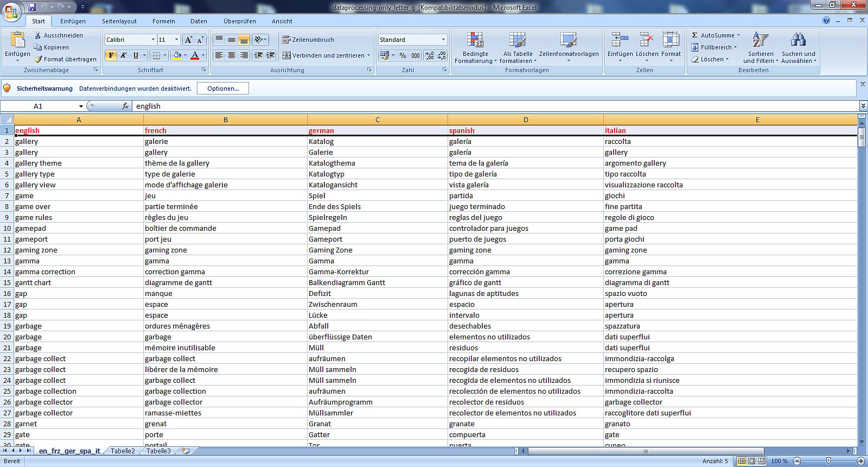Image resolution: width=868 pixels, height=467 pixels.
Task: Switch to Seitenlayout ribbon tab
Action: click(x=119, y=21)
